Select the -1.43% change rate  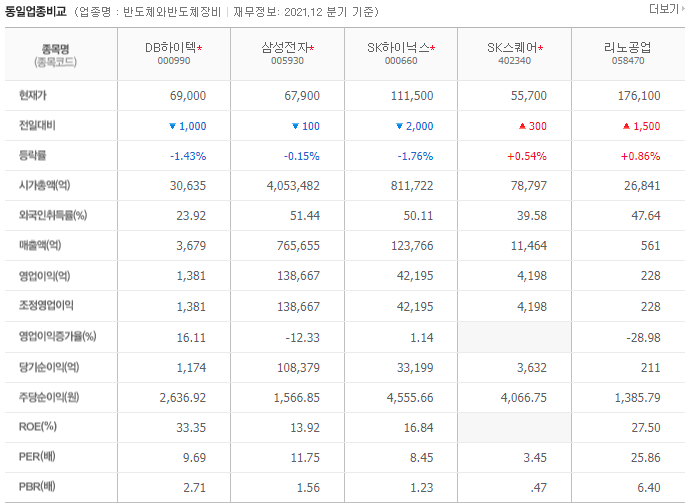[188, 156]
